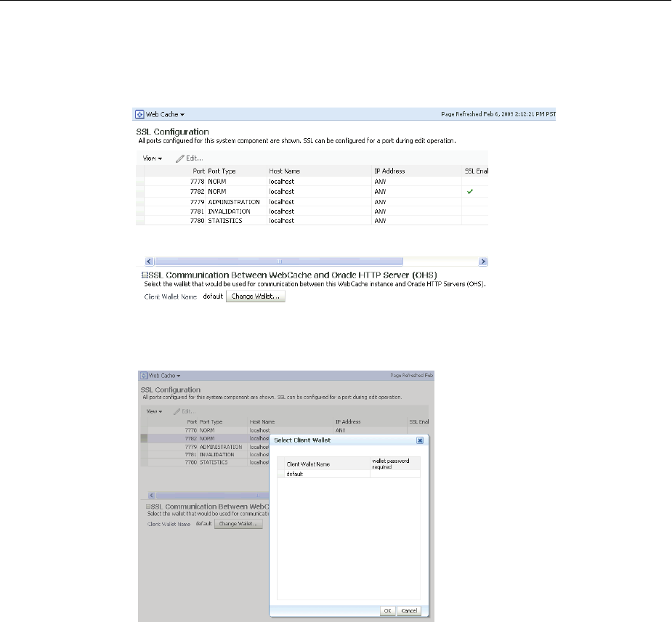Collapse the SSL Communication Between WebCache and OHS section
This screenshot has width=672, height=622.
pyautogui.click(x=145, y=275)
